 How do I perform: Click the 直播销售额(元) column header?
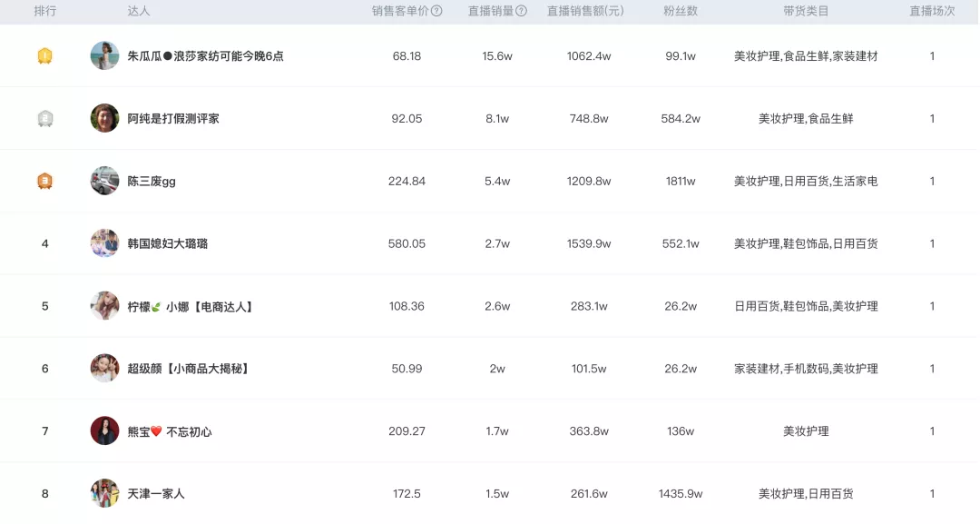pos(585,11)
